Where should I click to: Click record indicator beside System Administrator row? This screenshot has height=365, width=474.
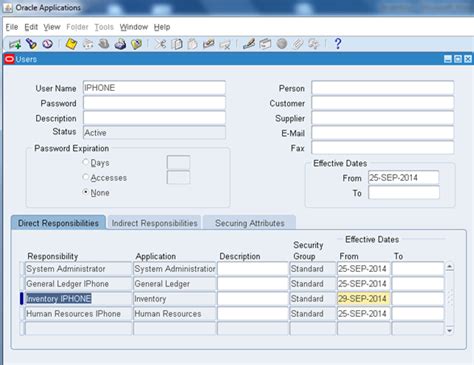22,269
